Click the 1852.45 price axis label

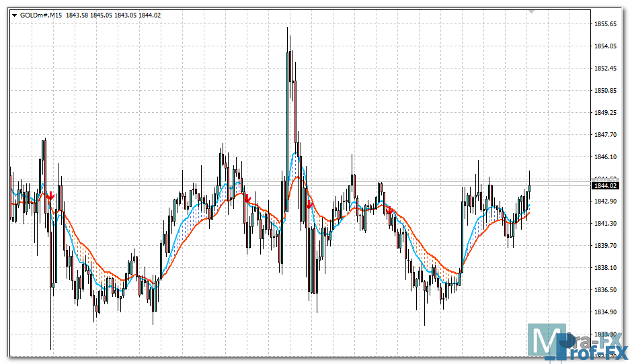[605, 69]
